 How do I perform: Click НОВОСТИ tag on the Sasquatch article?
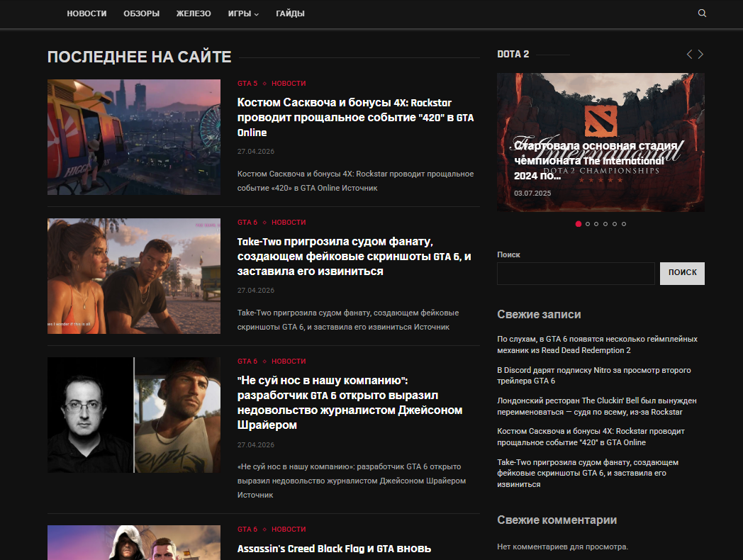point(289,84)
